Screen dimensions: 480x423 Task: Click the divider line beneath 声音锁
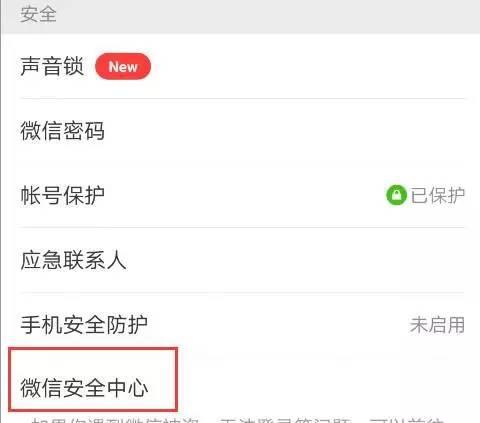pos(242,99)
